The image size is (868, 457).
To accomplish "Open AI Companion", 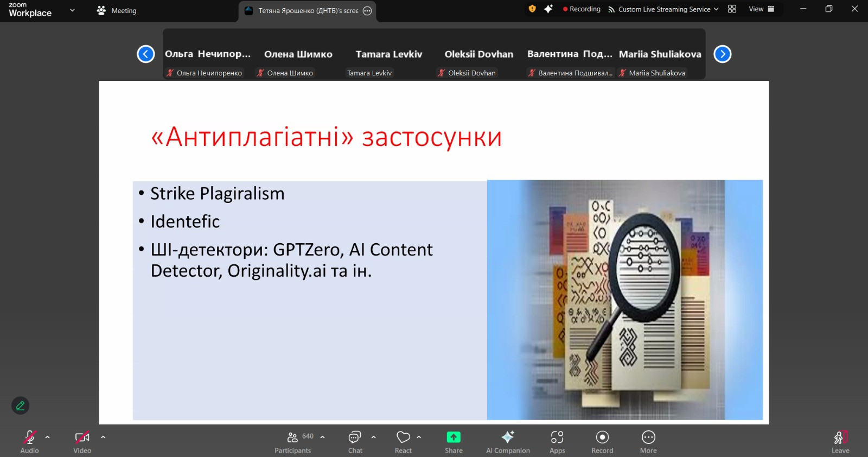I will coord(508,441).
